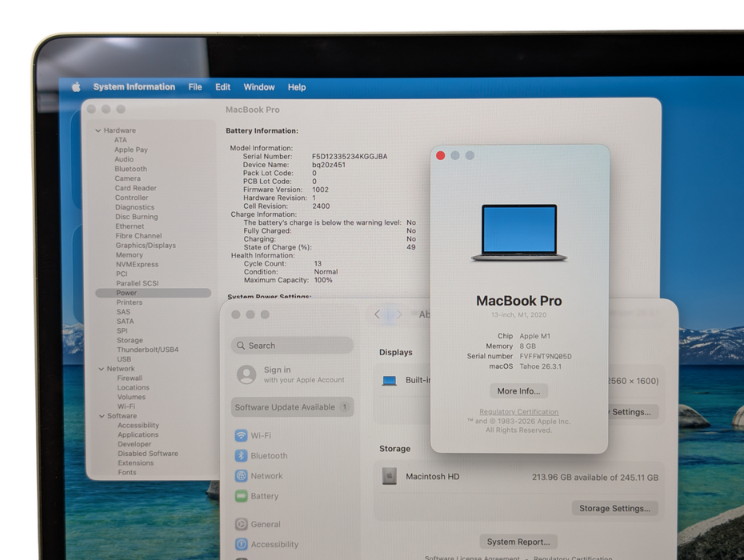Click the search magnifier icon in Settings
744x560 pixels.
pyautogui.click(x=241, y=346)
